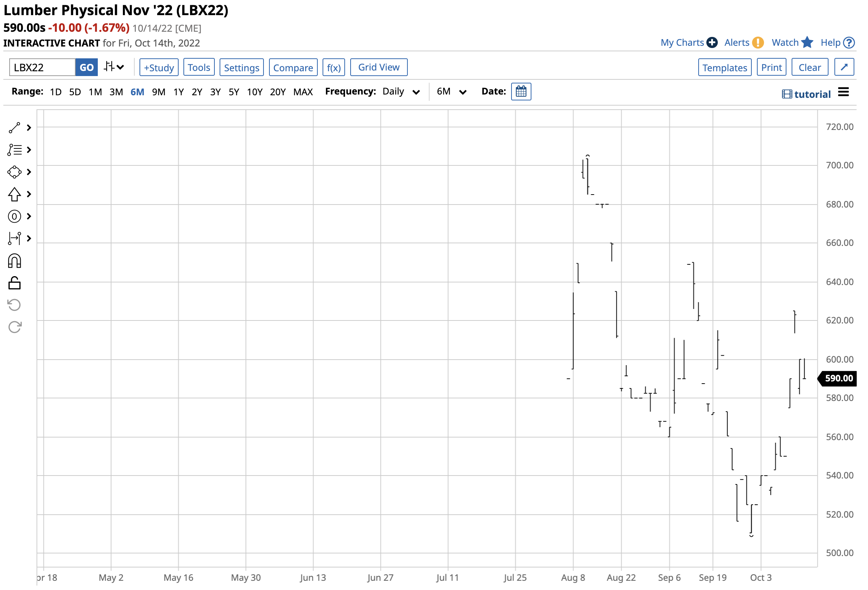Switch to Grid View
The height and width of the screenshot is (590, 868).
pos(379,68)
